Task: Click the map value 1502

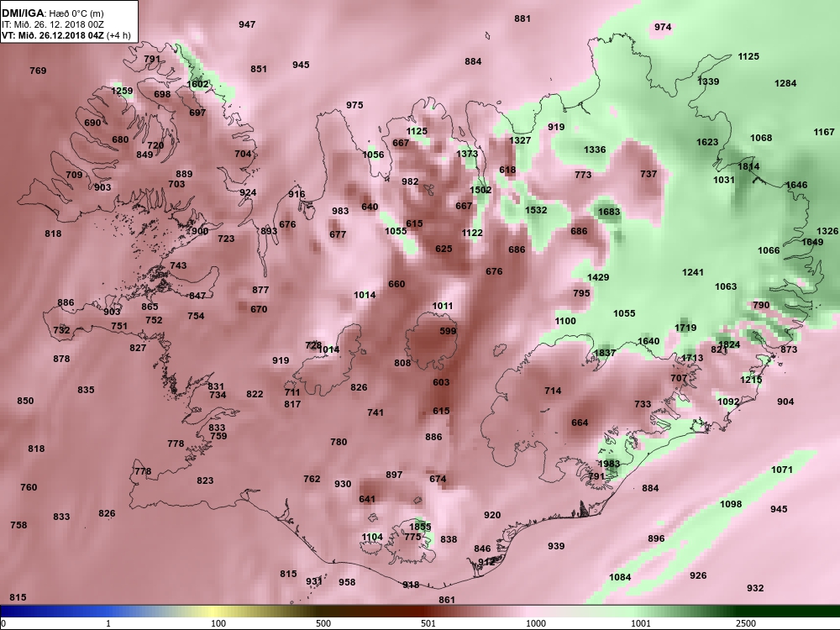Action: point(480,190)
